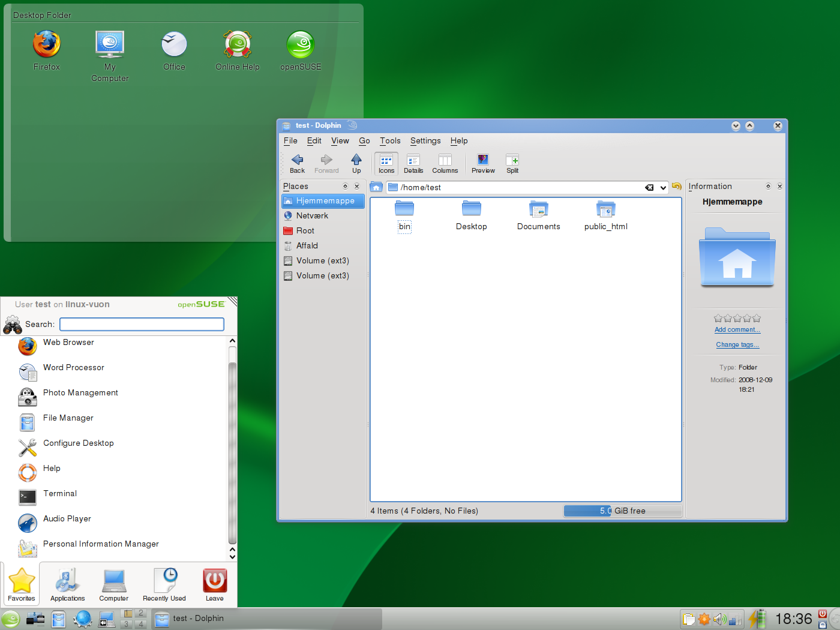Image resolution: width=840 pixels, height=630 pixels.
Task: Click the Change tags link
Action: pos(737,345)
